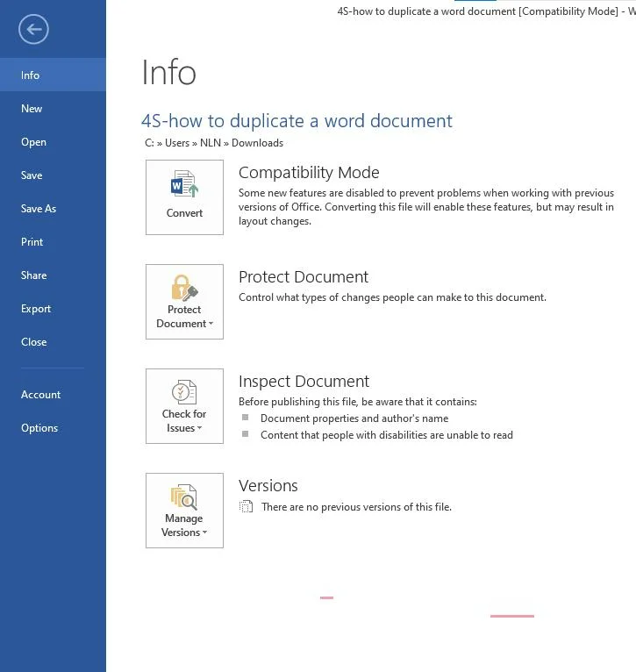Open the Protect Document lock icon menu
Viewport: 636px width, 672px height.
pyautogui.click(x=184, y=302)
